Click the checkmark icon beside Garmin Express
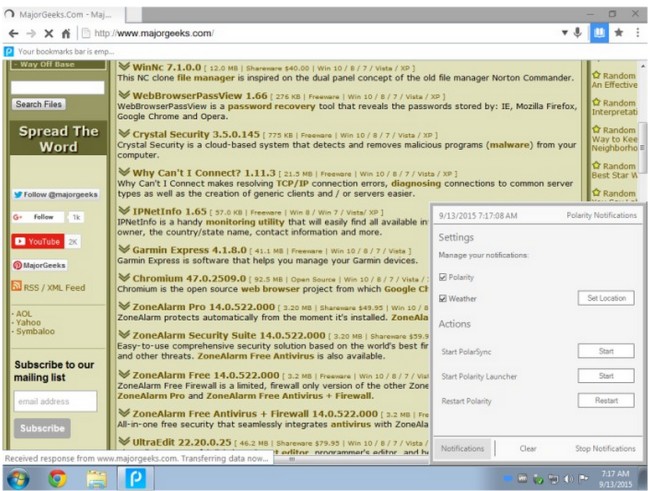The width and height of the screenshot is (650, 491). pos(124,249)
